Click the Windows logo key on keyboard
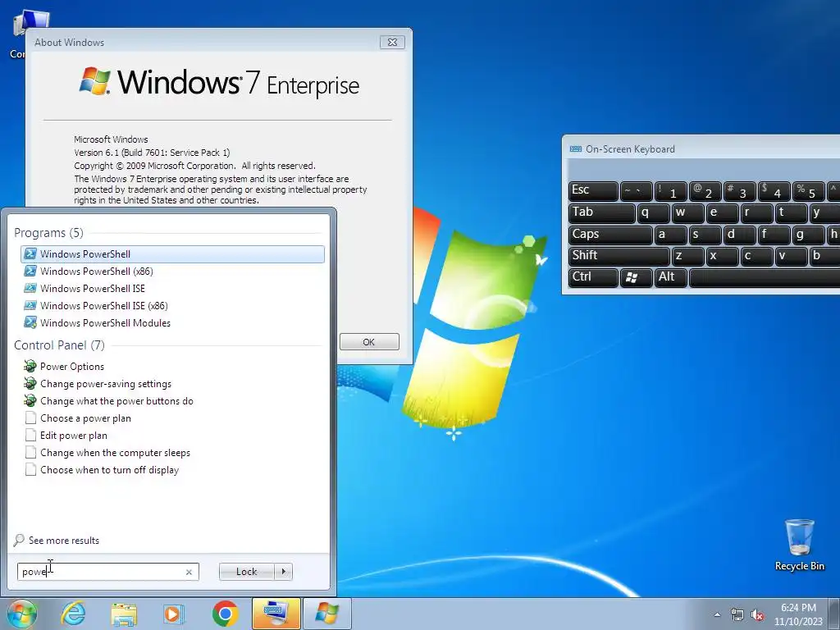 click(637, 277)
